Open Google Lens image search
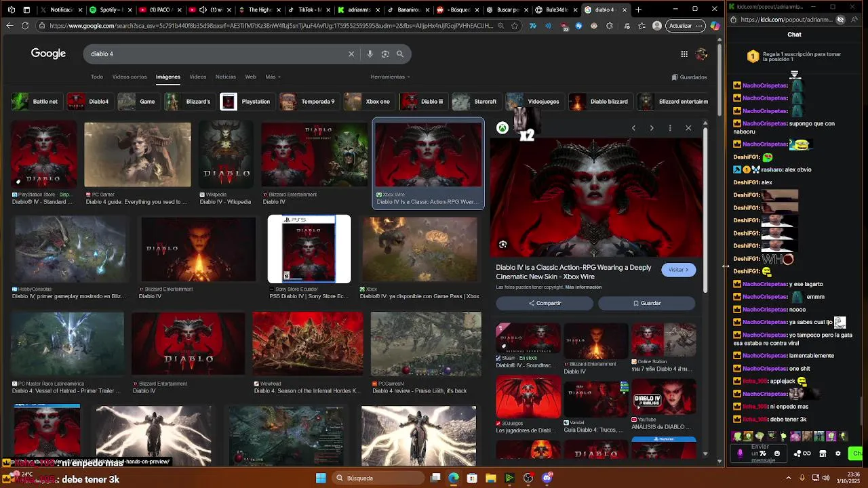The image size is (868, 488). tap(385, 54)
